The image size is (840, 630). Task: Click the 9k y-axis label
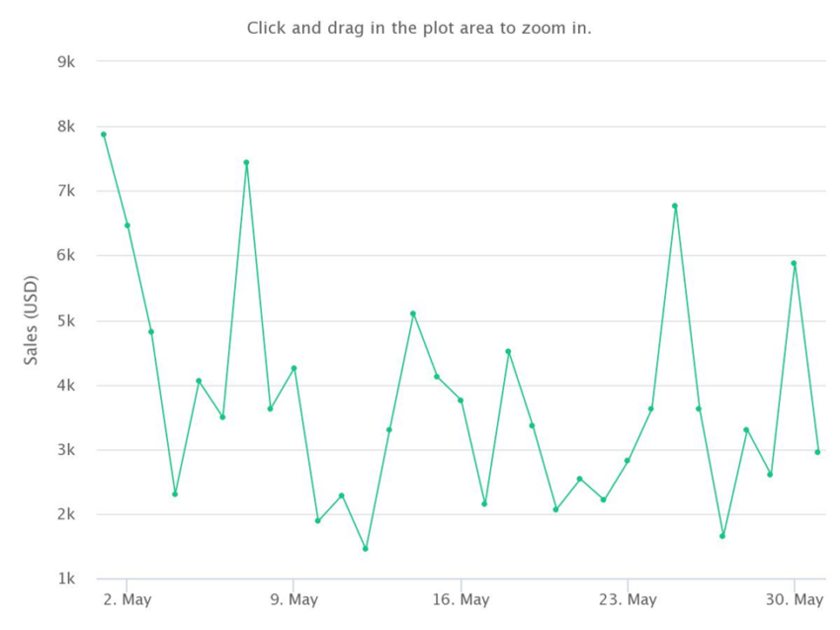point(66,61)
